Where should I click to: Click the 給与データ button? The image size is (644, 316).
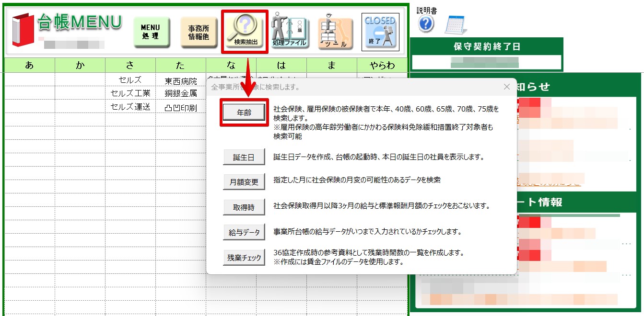244,232
